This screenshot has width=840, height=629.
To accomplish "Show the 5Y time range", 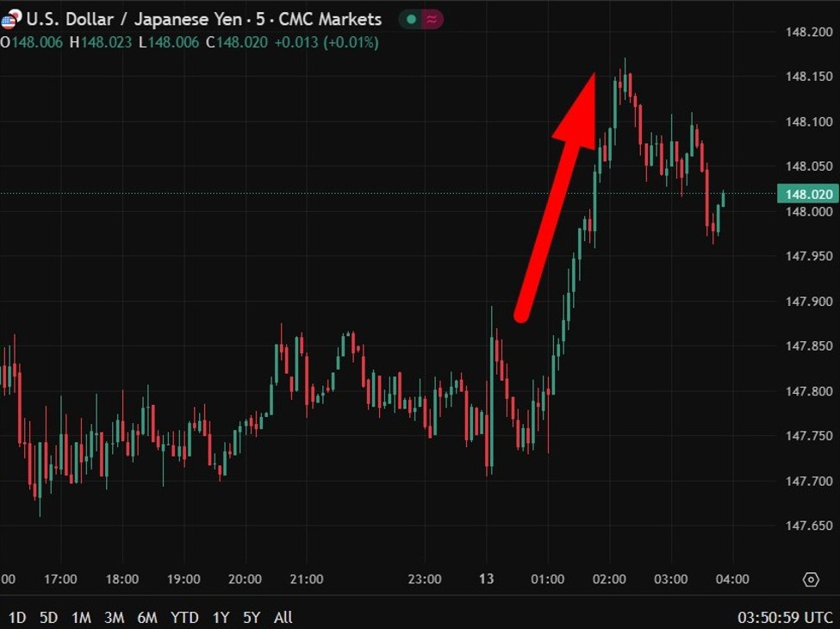I will [x=252, y=617].
